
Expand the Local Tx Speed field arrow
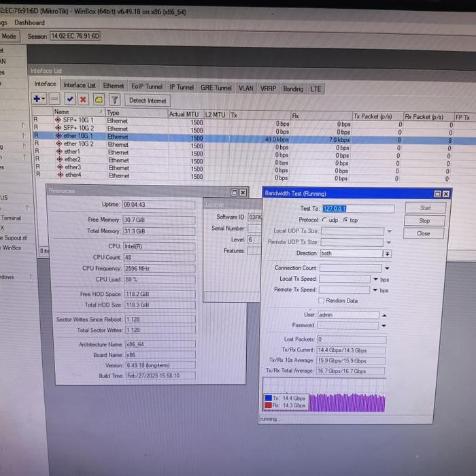375,279
